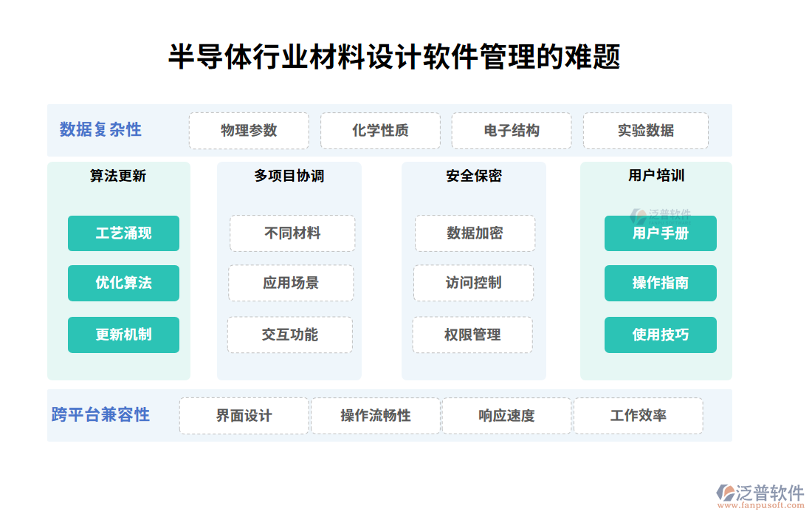Screen dimensions: 812x517
Task: Select the 响应速度 box
Action: click(x=506, y=416)
